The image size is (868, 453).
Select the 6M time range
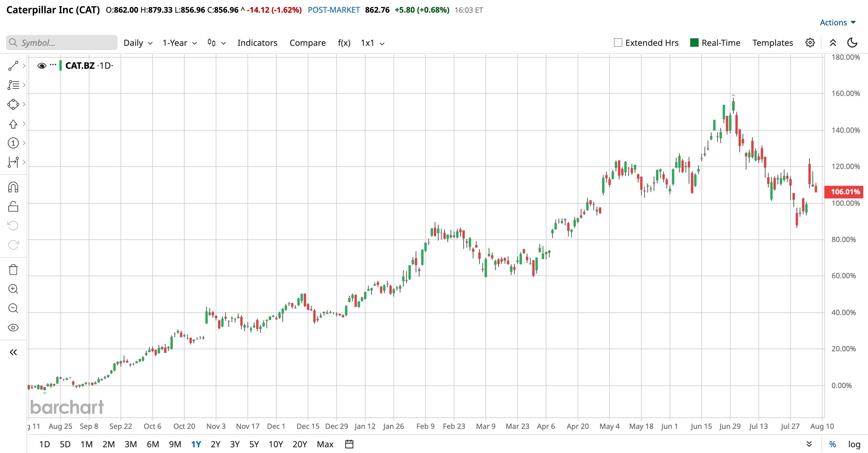click(153, 444)
